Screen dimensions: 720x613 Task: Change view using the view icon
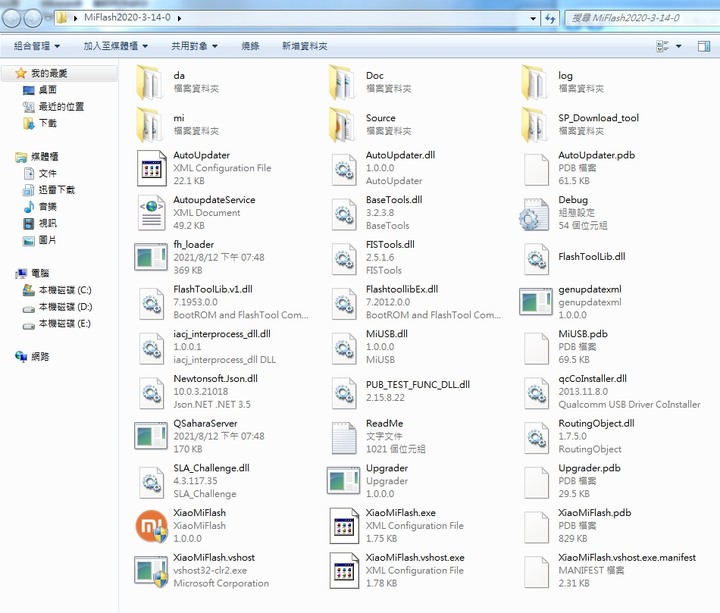[x=662, y=46]
